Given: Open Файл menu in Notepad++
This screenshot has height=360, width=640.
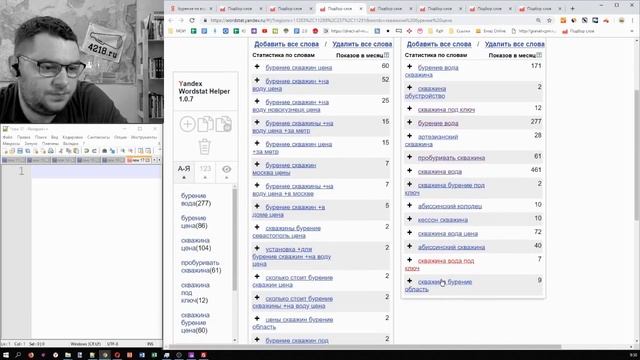Looking at the screenshot, I should coord(7,137).
